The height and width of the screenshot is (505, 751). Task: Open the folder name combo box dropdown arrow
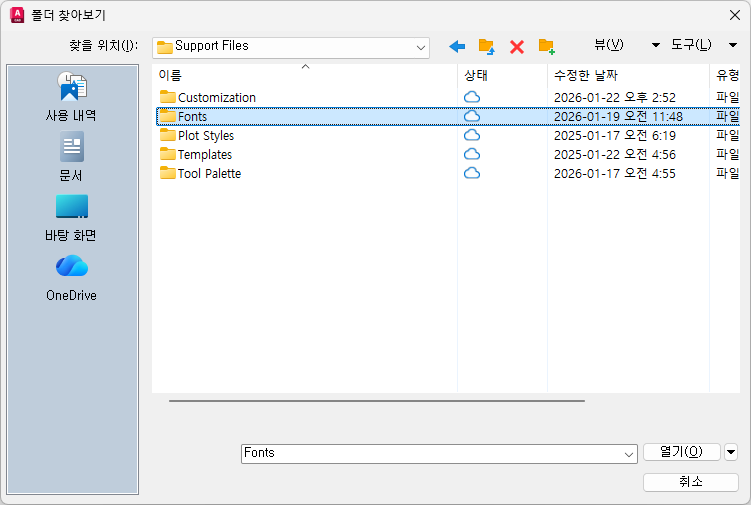click(628, 453)
